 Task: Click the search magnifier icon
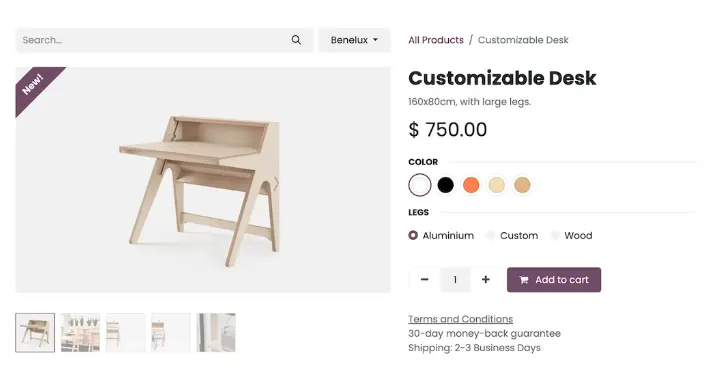[296, 40]
